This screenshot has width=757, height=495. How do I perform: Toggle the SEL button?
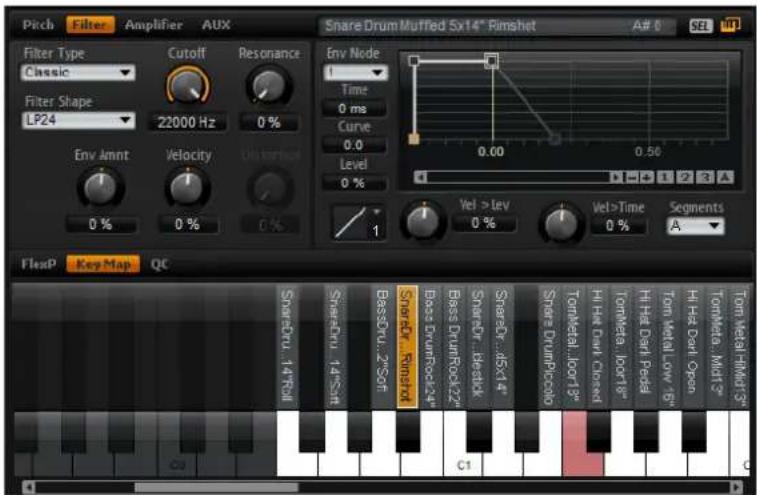click(701, 26)
